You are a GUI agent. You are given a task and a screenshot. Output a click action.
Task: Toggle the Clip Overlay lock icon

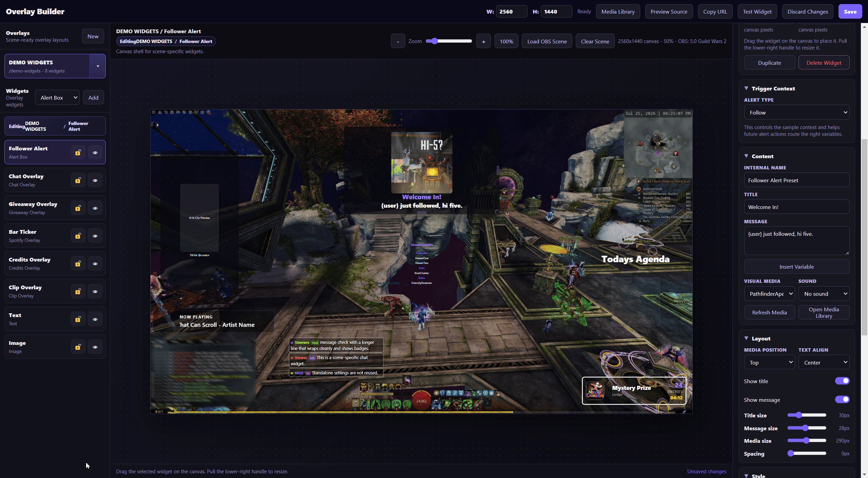tap(78, 291)
